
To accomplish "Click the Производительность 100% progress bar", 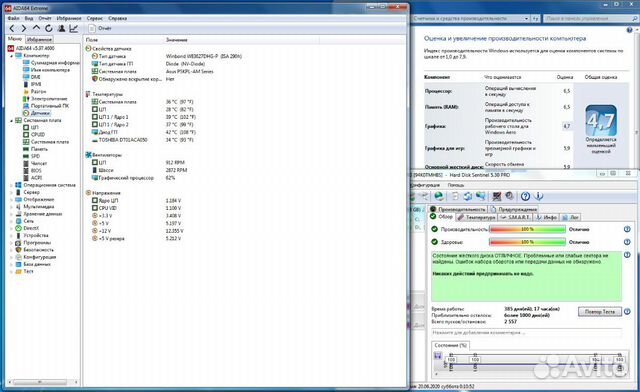I will (527, 229).
